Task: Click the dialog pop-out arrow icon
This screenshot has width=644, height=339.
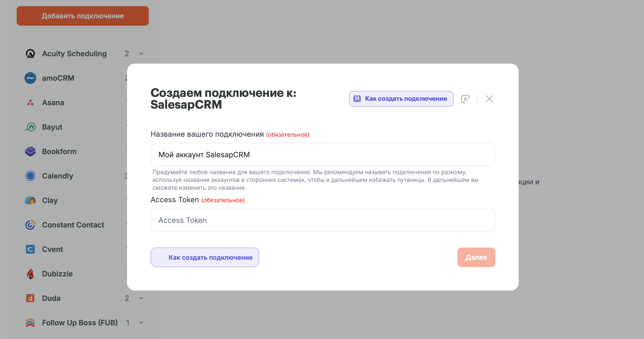Action: click(465, 99)
